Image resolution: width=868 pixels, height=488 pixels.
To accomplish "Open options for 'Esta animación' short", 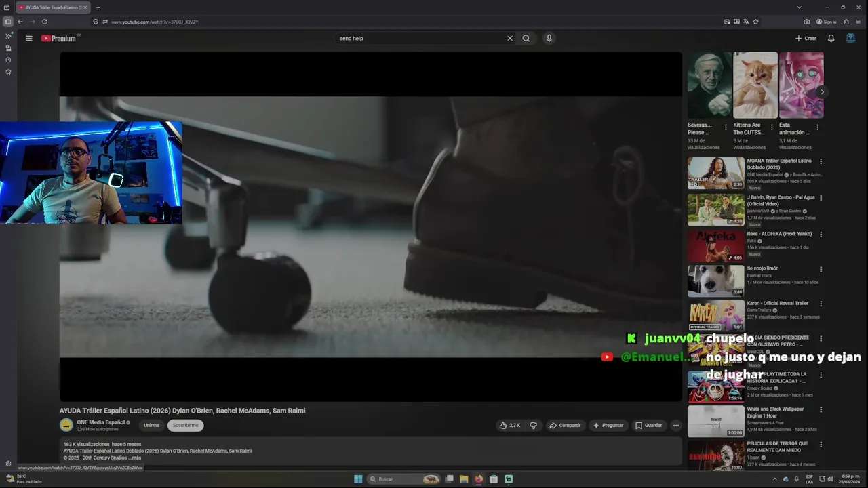I will [x=817, y=127].
